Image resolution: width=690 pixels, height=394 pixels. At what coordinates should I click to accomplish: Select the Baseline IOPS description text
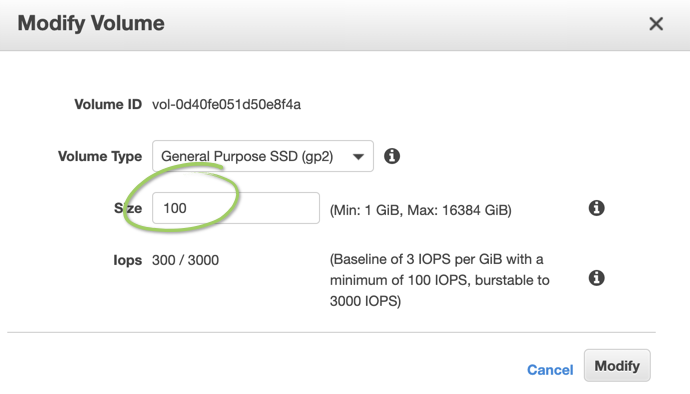pos(440,280)
